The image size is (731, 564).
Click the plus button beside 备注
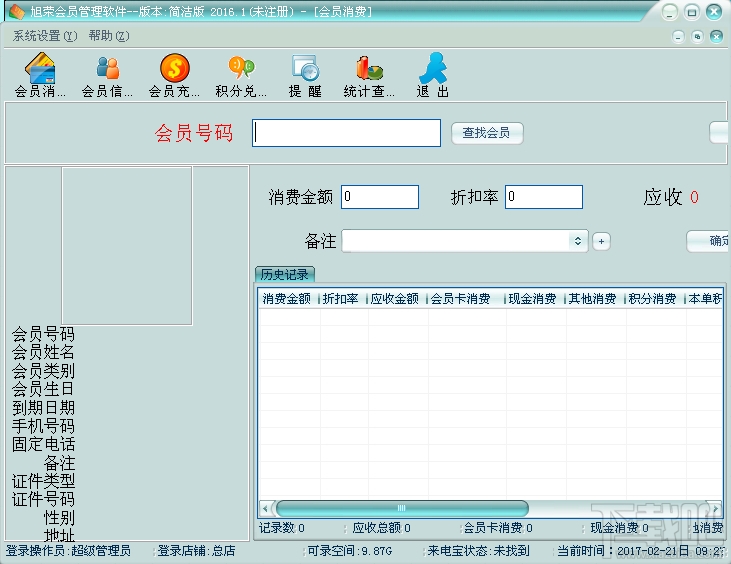coord(601,241)
